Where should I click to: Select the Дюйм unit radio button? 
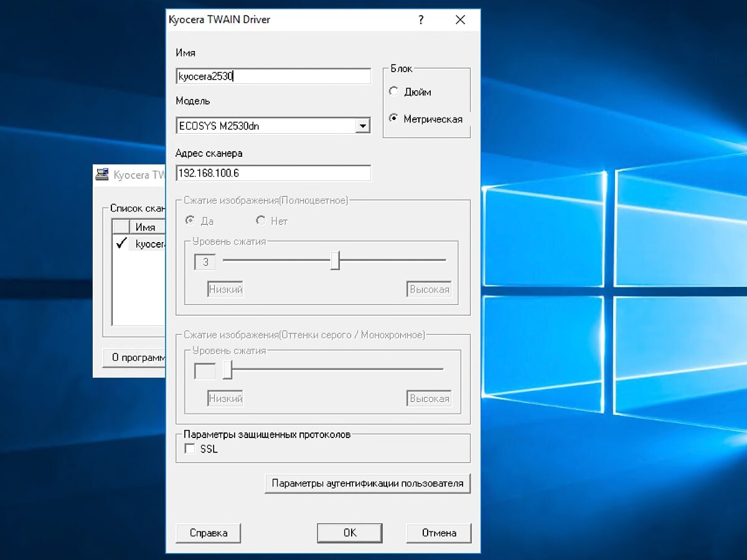click(393, 91)
